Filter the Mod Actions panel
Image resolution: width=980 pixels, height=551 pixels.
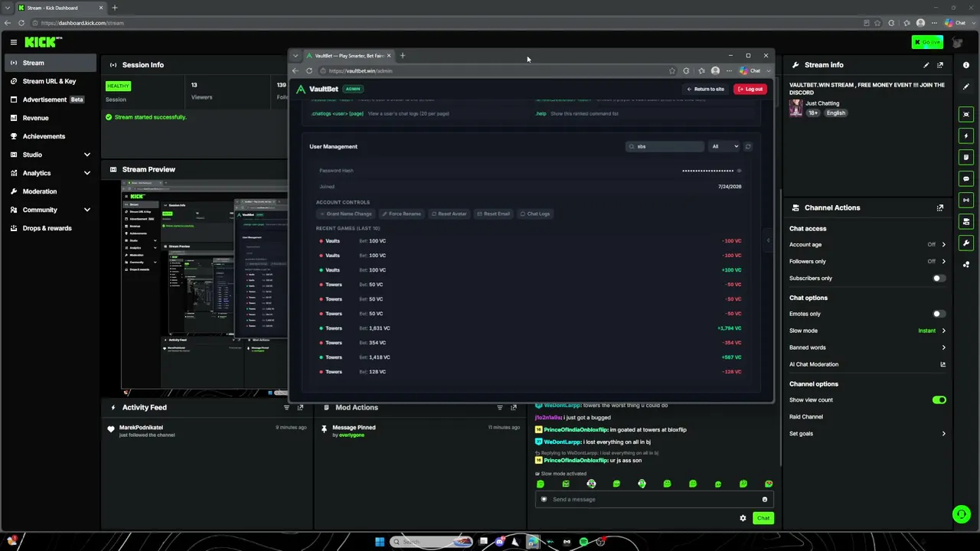coord(500,407)
